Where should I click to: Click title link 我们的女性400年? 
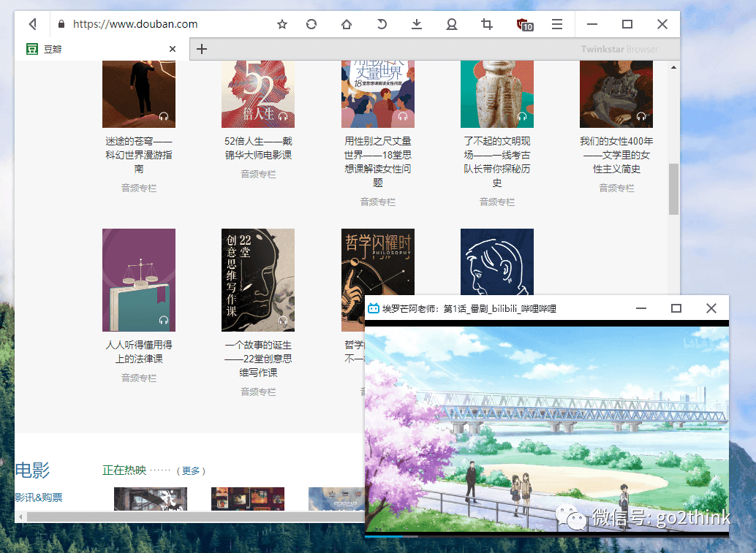click(x=616, y=155)
